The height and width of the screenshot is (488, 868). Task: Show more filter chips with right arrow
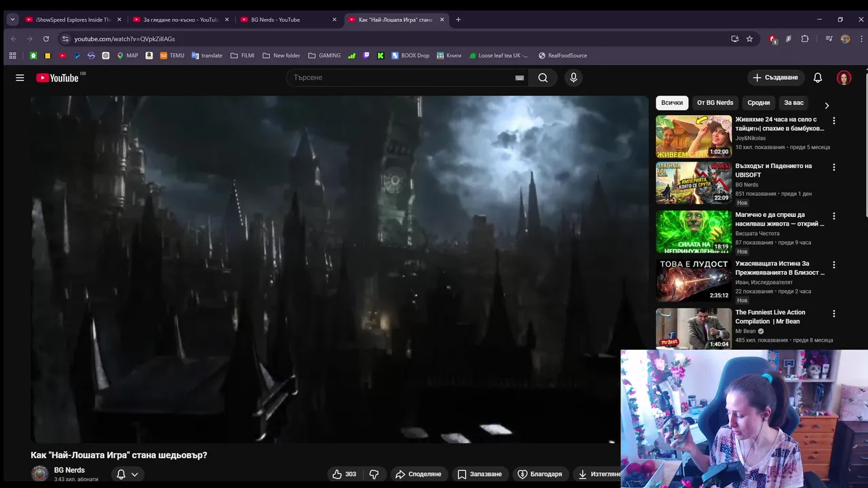(x=826, y=105)
